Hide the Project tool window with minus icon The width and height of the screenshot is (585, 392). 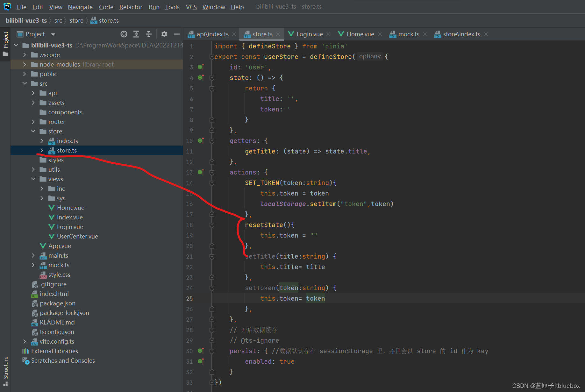pyautogui.click(x=176, y=34)
